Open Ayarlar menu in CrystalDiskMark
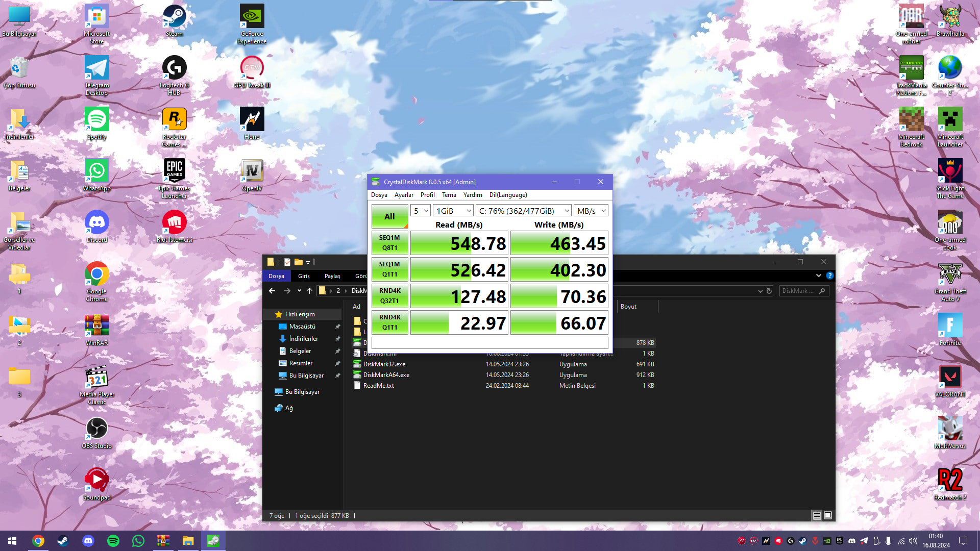 (404, 195)
